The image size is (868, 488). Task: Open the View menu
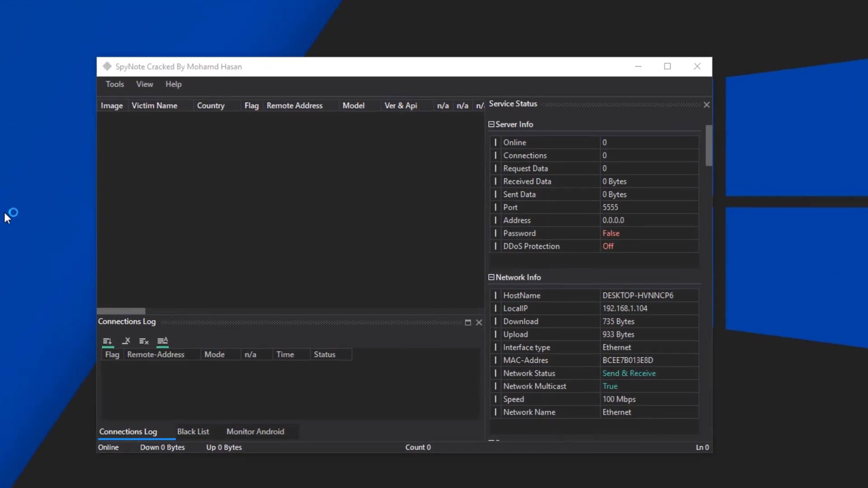point(145,84)
